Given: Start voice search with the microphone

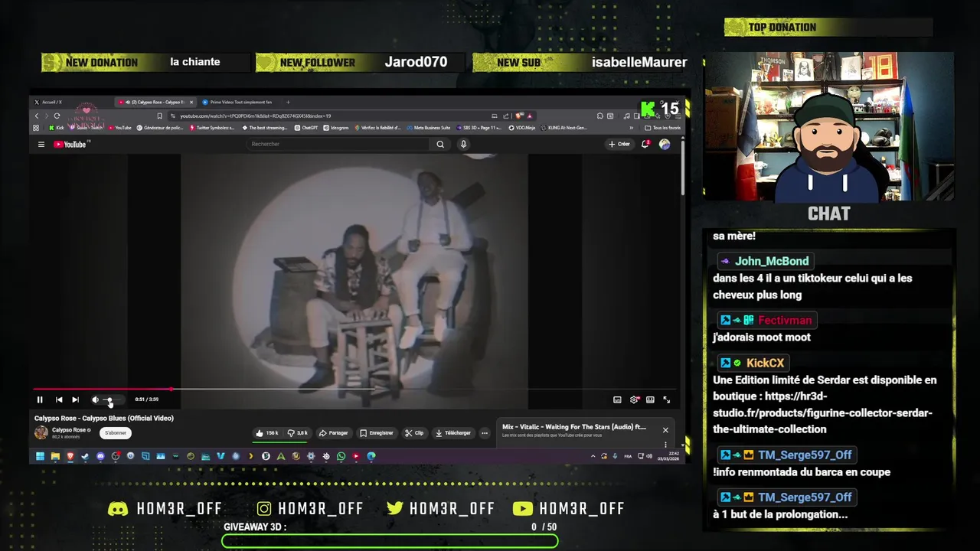Looking at the screenshot, I should (x=463, y=144).
